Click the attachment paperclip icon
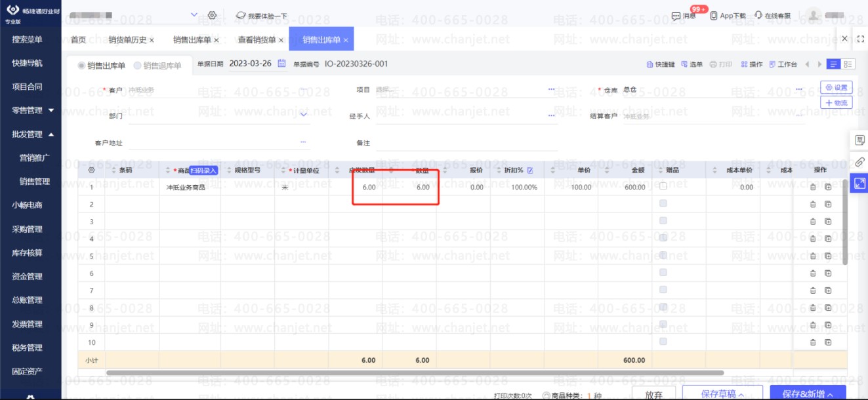Image resolution: width=868 pixels, height=400 pixels. tap(859, 162)
